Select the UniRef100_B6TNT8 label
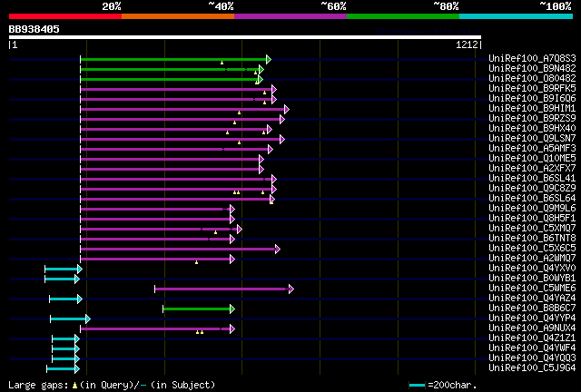This screenshot has width=581, height=392. 532,239
